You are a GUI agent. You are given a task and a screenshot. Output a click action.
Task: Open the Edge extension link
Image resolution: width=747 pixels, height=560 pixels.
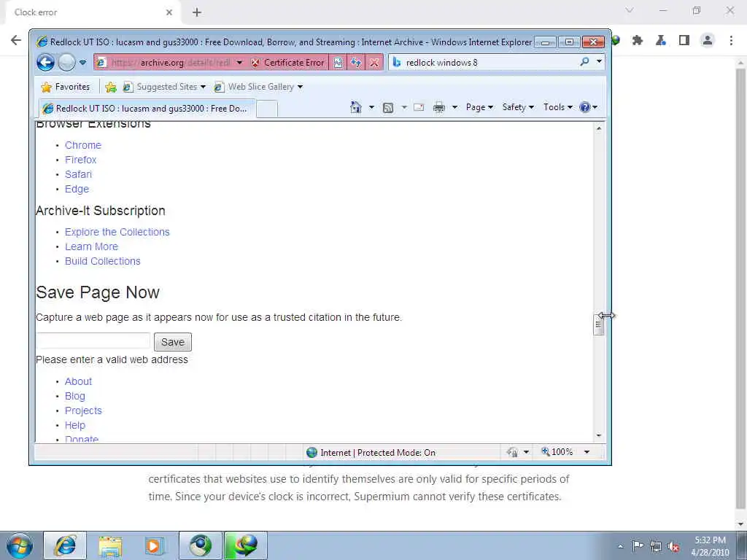[x=77, y=189]
